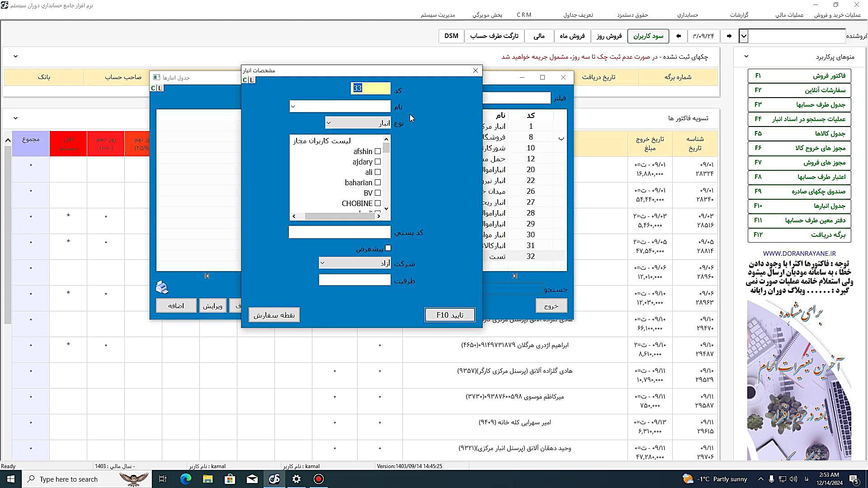The width and height of the screenshot is (868, 488).
Task: Toggle baharian user checkbox
Action: [x=377, y=183]
